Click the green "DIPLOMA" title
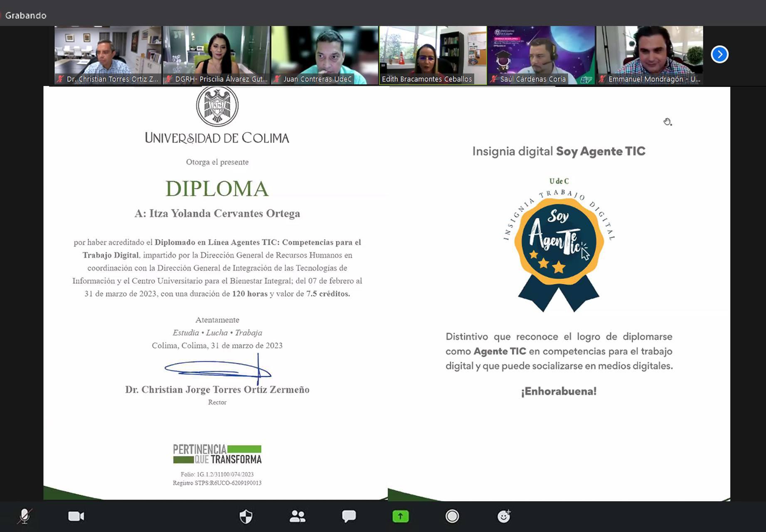Image resolution: width=766 pixels, height=532 pixels. (x=217, y=189)
